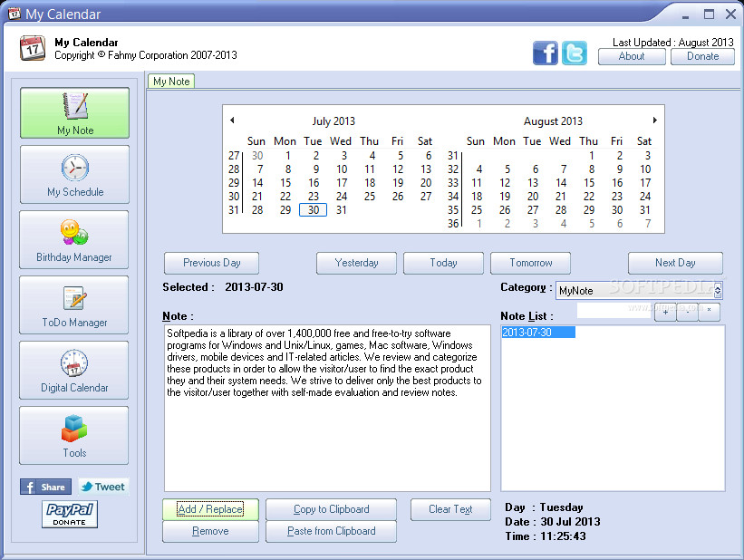
Task: Click Copy to Clipboard
Action: click(x=331, y=509)
